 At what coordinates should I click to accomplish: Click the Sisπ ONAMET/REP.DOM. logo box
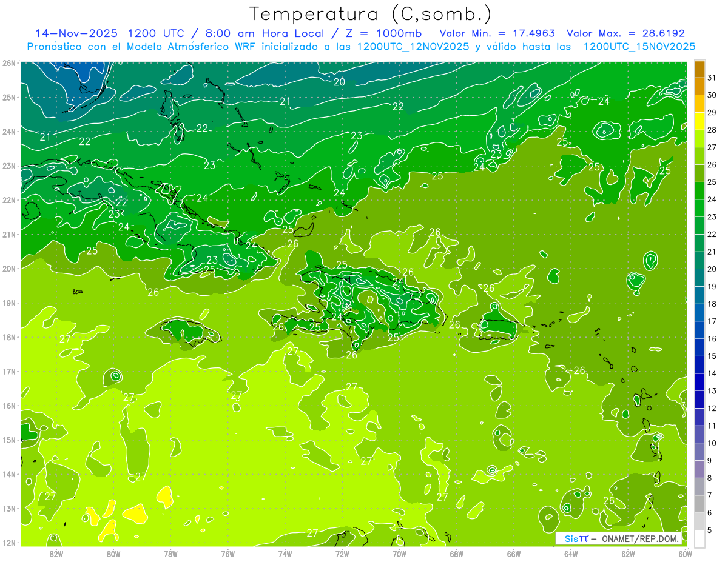pyautogui.click(x=619, y=538)
